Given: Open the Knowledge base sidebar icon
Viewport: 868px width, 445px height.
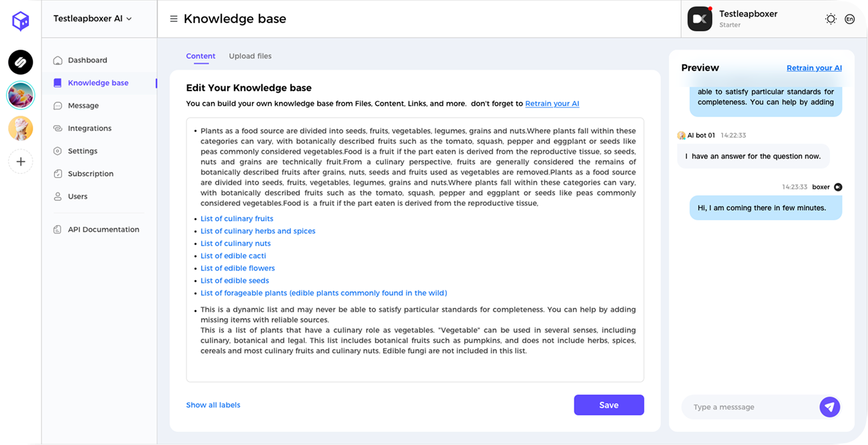Looking at the screenshot, I should [x=57, y=83].
